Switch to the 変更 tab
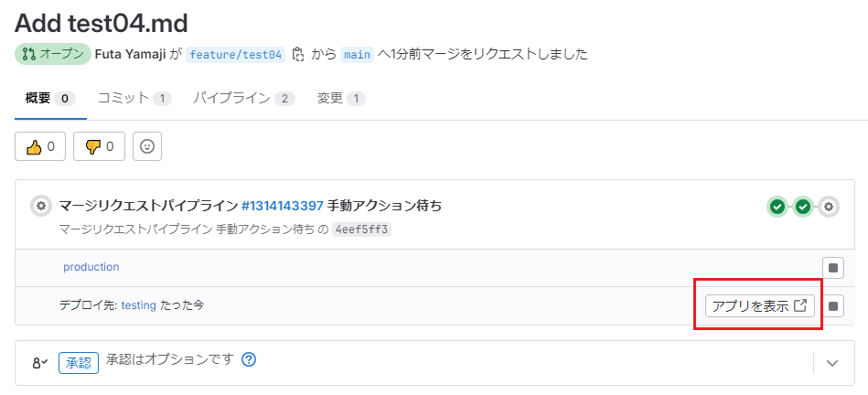Viewport: 868px width, 395px height. [340, 98]
